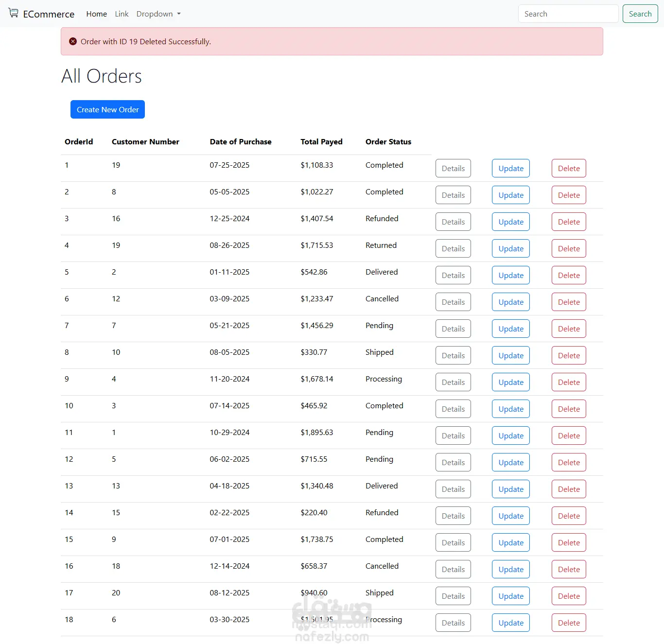Select the 12-25-2024 date cell
Viewport: 664px width, 644px height.
(229, 218)
